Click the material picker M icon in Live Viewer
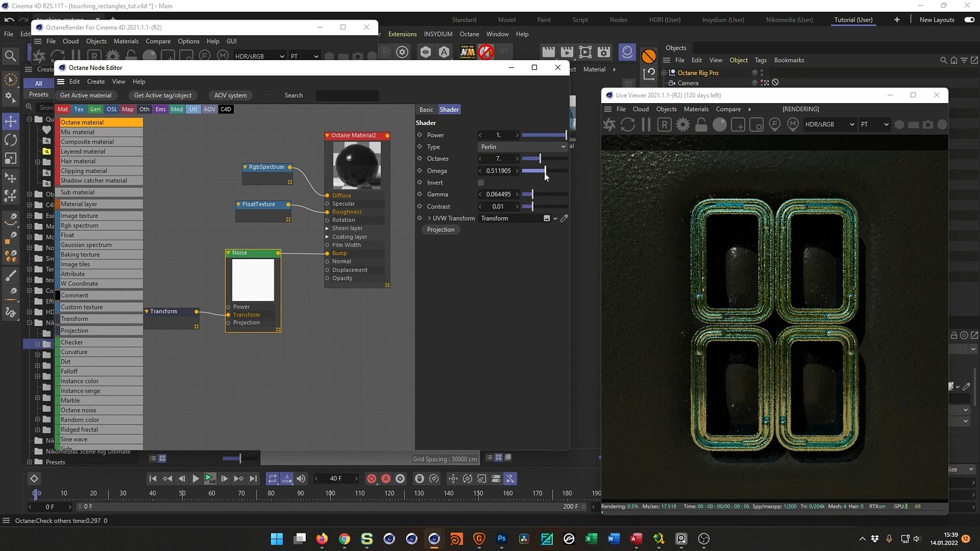980x551 pixels. [793, 124]
